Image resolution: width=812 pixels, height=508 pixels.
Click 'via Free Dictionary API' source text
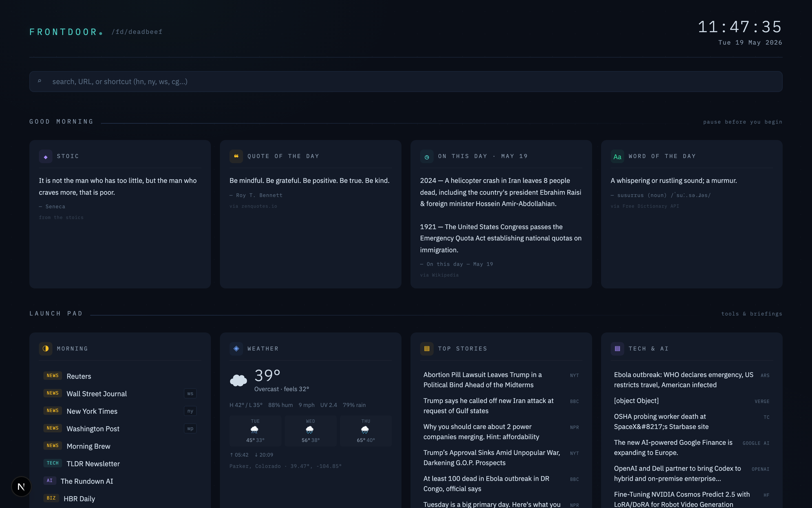pyautogui.click(x=645, y=206)
